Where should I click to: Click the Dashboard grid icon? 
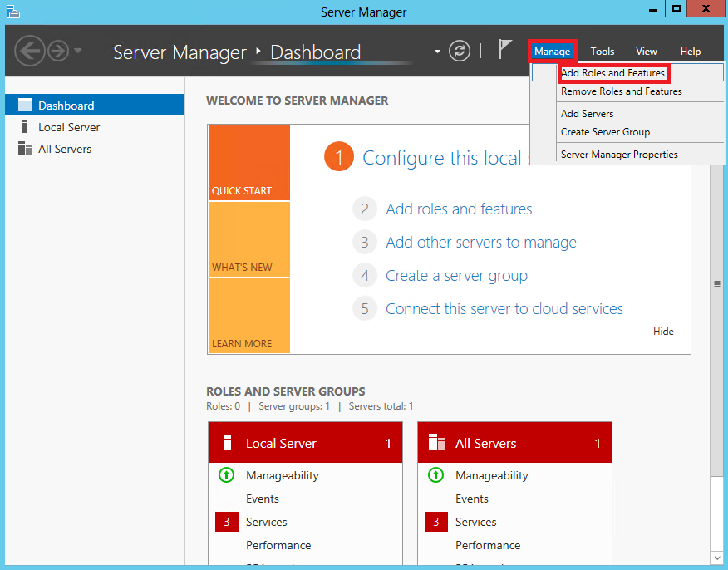point(25,105)
